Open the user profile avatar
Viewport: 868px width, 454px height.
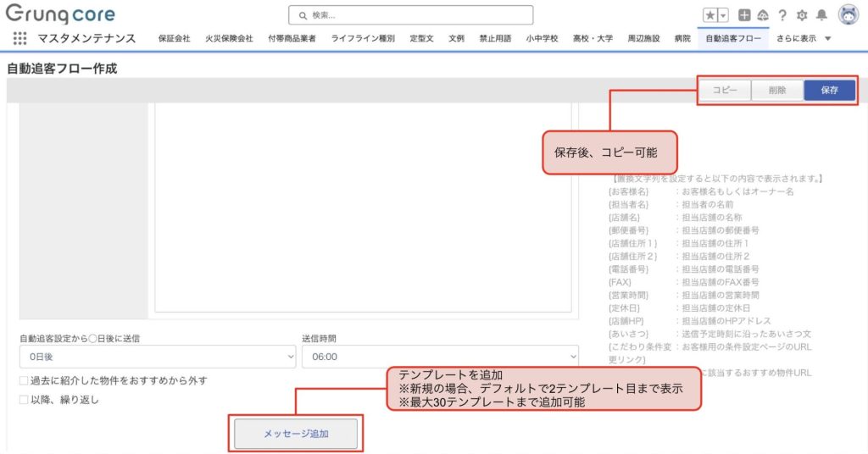(849, 14)
